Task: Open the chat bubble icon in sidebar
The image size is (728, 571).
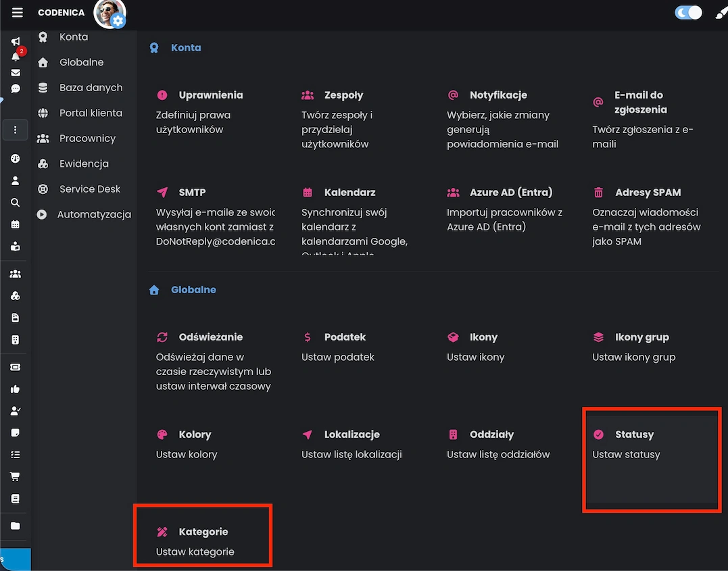Action: coord(14,88)
